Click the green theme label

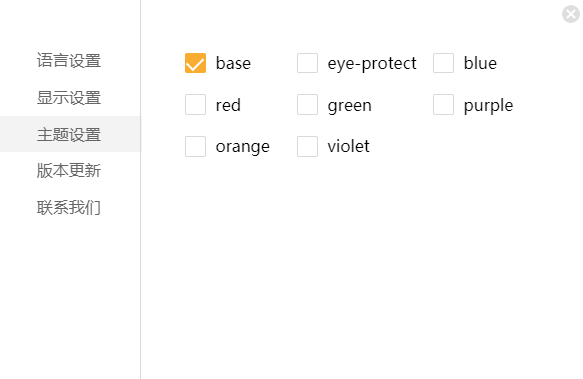click(350, 106)
